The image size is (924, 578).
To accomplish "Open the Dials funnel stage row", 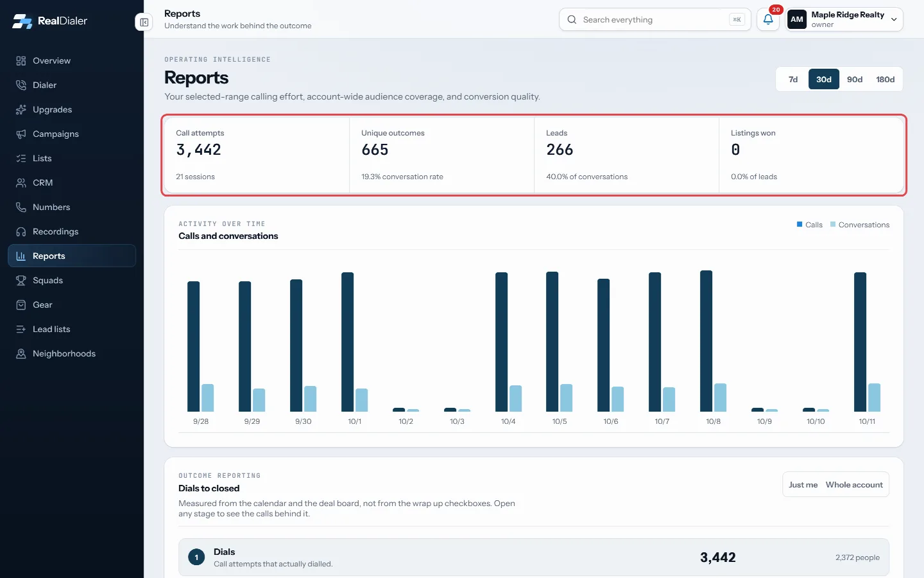I will (534, 557).
